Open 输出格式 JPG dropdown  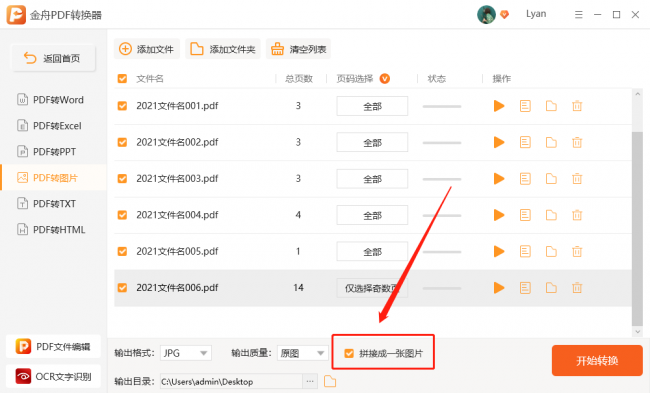pyautogui.click(x=186, y=353)
